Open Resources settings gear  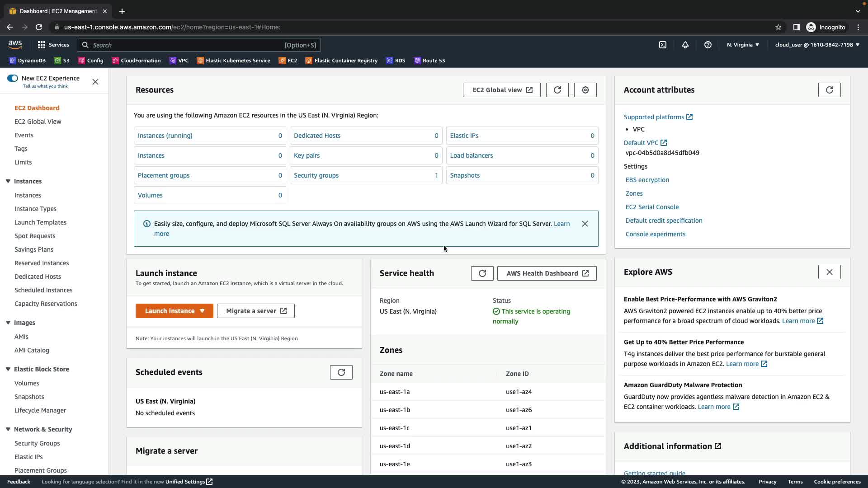coord(585,90)
